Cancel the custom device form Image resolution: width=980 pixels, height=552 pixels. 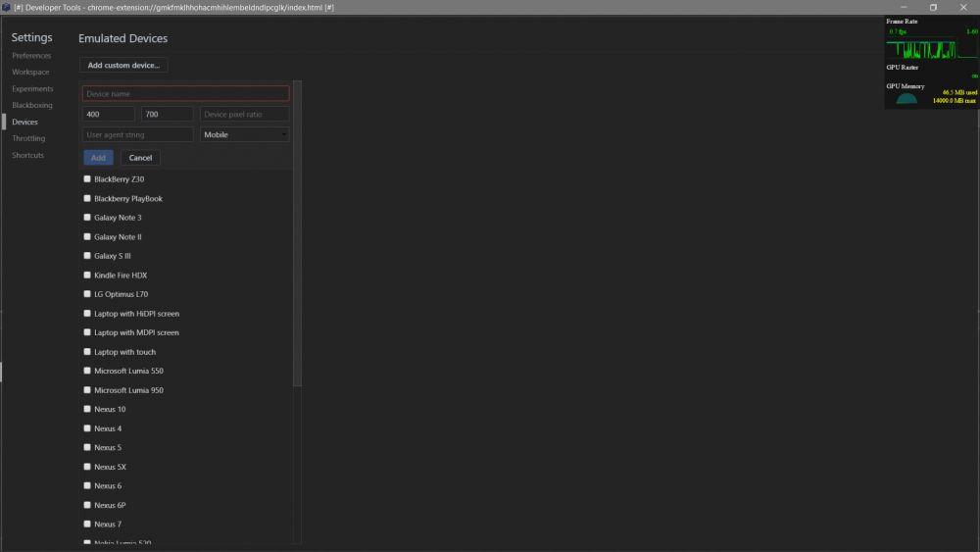pyautogui.click(x=140, y=158)
